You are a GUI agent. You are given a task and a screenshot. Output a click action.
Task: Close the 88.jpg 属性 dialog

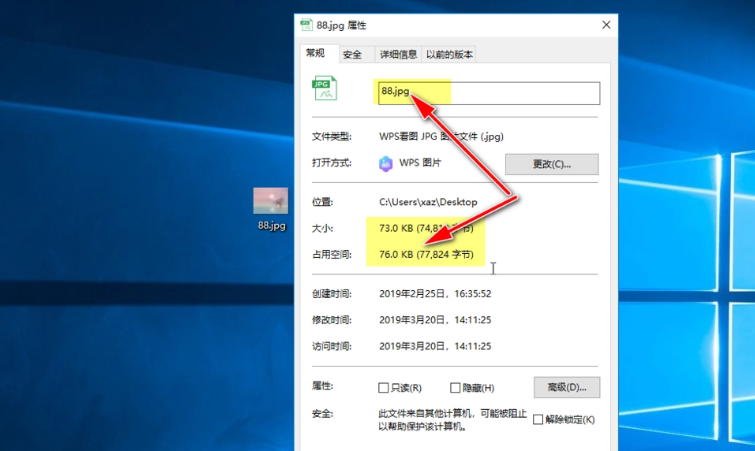[x=606, y=25]
